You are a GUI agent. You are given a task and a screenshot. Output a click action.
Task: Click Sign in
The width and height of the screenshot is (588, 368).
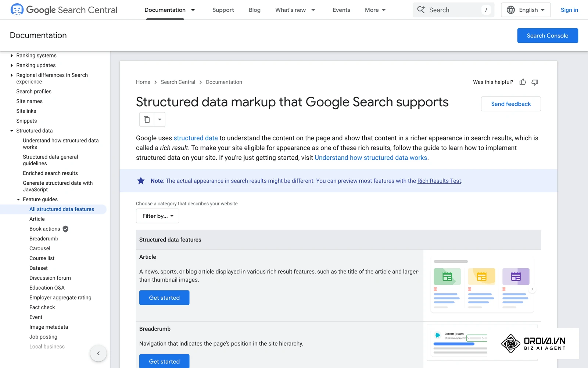(569, 10)
